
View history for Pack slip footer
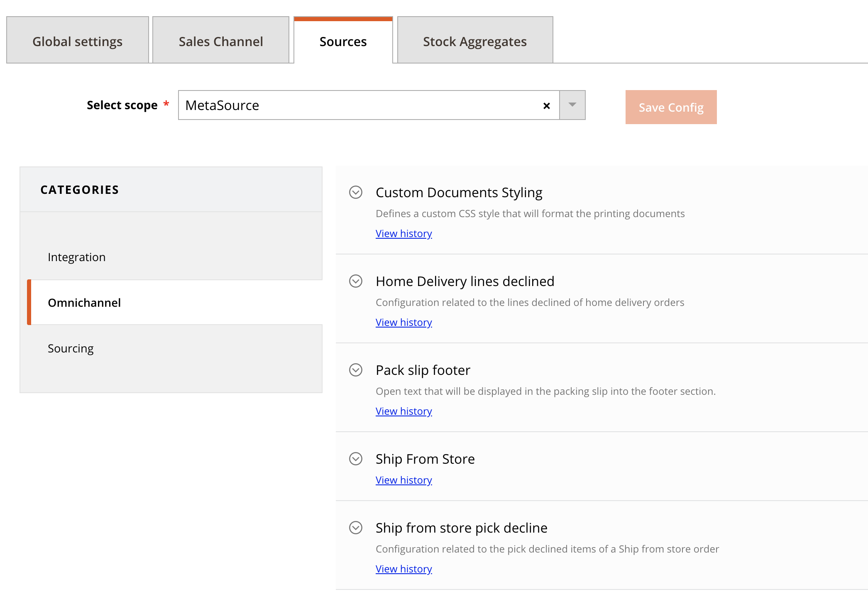[404, 411]
